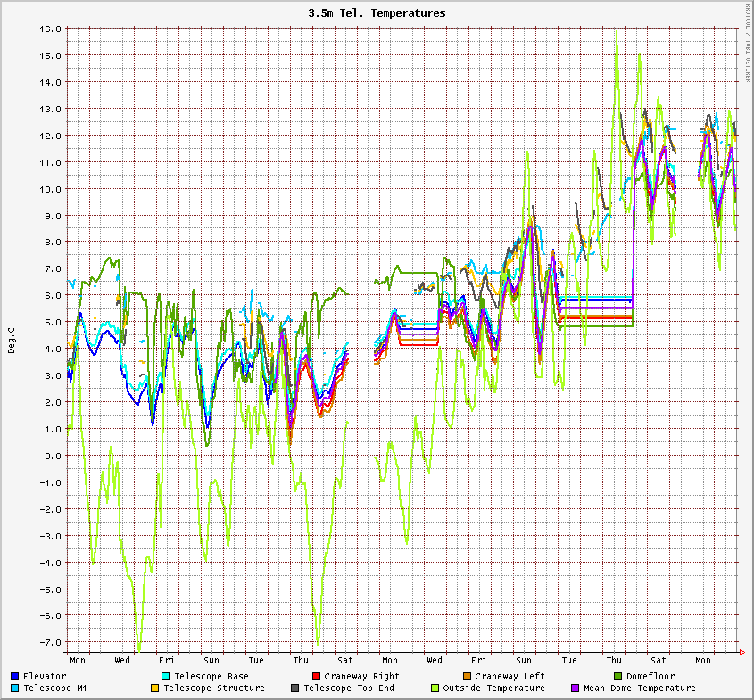Click the orange Craneway Left color swatch

[x=467, y=677]
